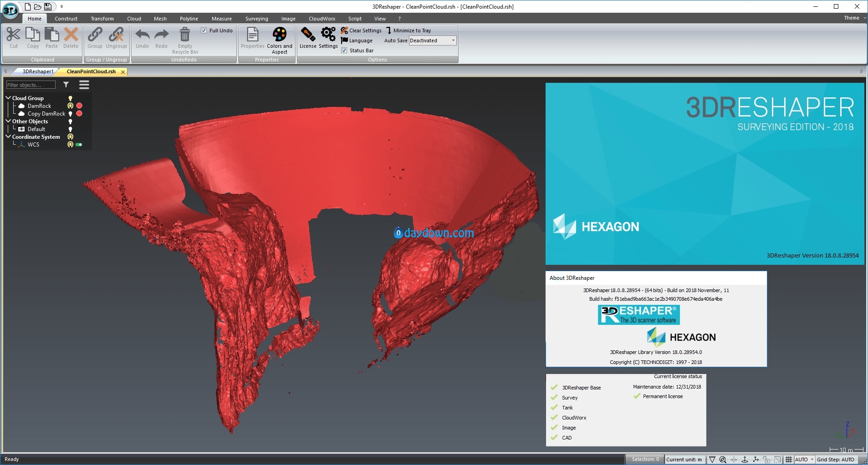This screenshot has width=868, height=465.
Task: Click the zoom magnifier icon in status bar
Action: coord(723,460)
